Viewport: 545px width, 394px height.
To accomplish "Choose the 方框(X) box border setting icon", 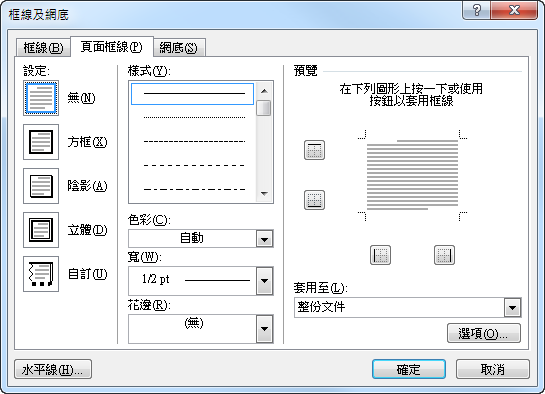I will [x=41, y=142].
